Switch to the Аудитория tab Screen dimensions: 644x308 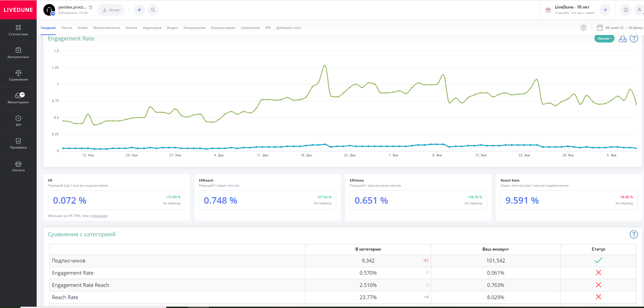pos(152,28)
